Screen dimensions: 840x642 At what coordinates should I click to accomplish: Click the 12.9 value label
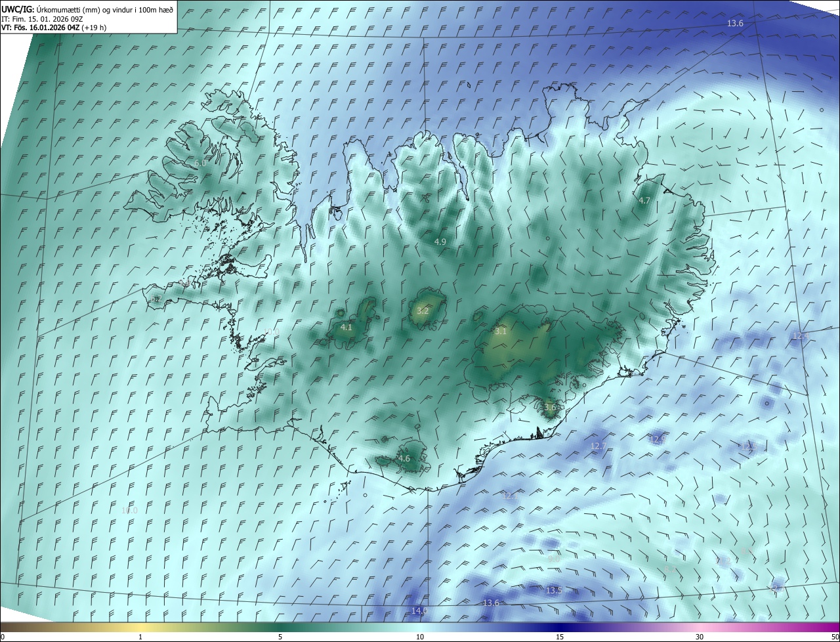click(657, 439)
